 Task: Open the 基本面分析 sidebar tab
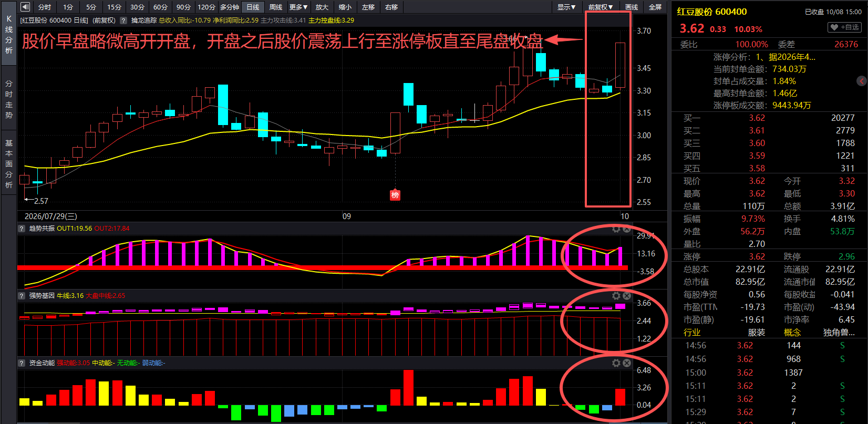coord(9,163)
